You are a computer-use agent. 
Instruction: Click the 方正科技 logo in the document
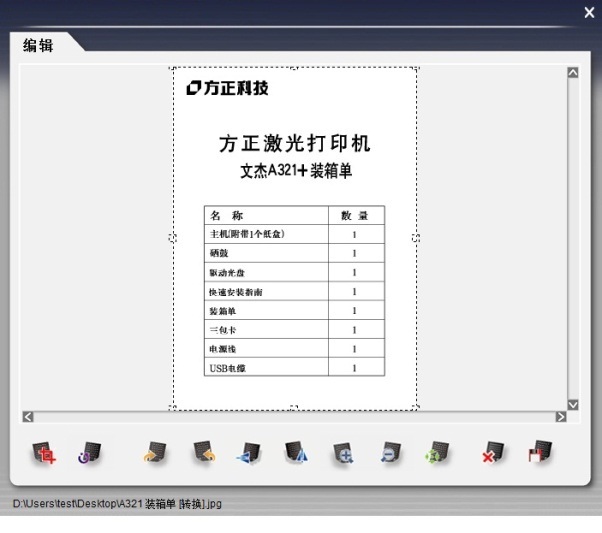coord(227,88)
